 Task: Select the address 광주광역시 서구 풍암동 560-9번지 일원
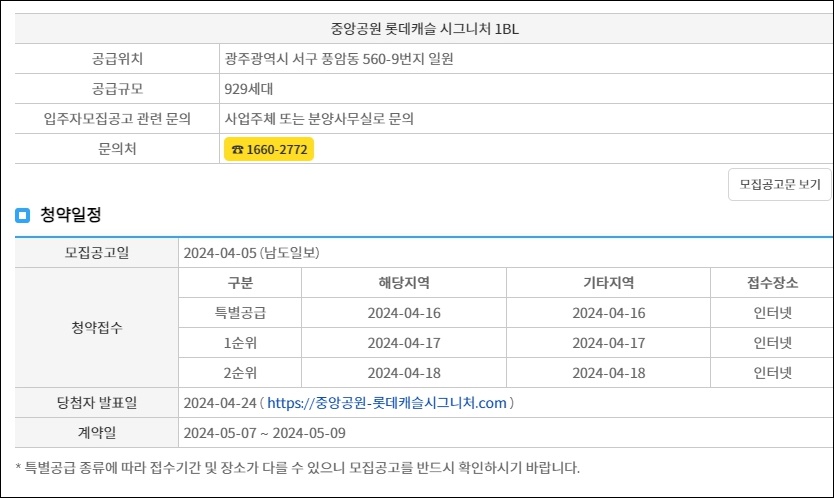pos(339,59)
